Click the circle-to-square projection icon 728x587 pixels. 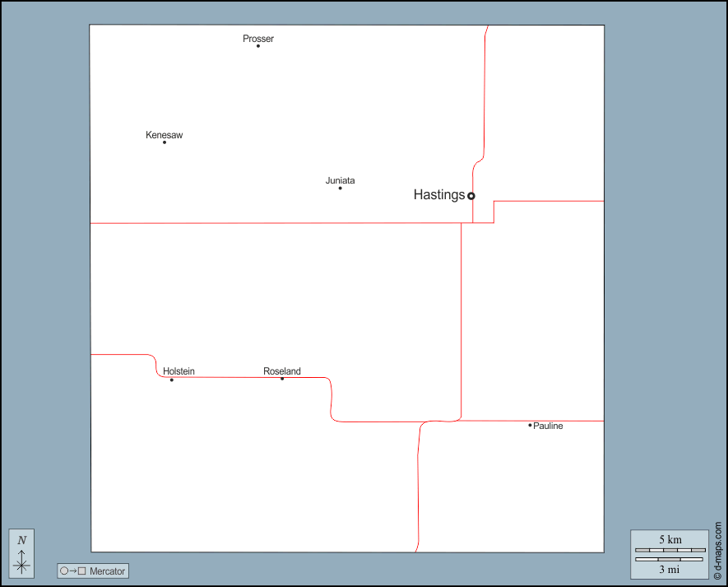pos(73,571)
